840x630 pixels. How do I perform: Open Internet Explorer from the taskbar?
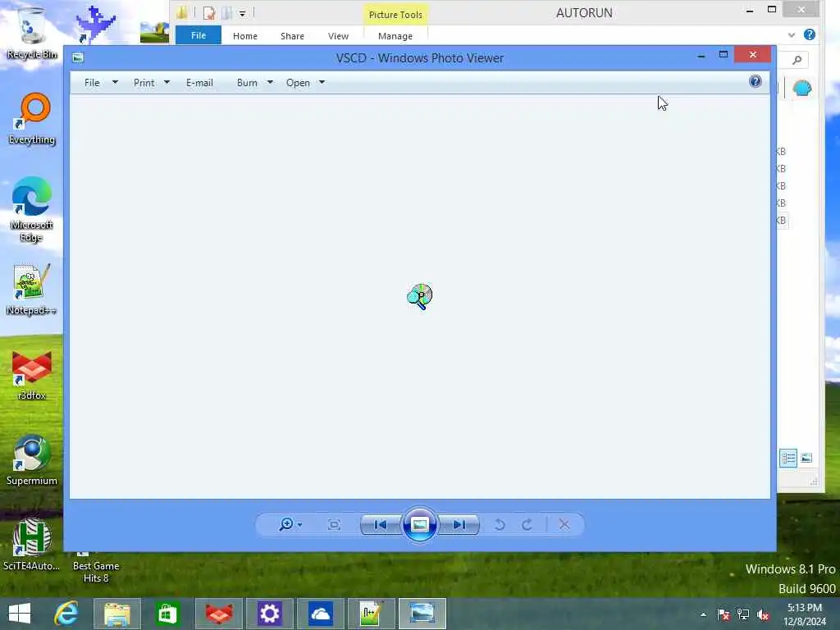[66, 614]
